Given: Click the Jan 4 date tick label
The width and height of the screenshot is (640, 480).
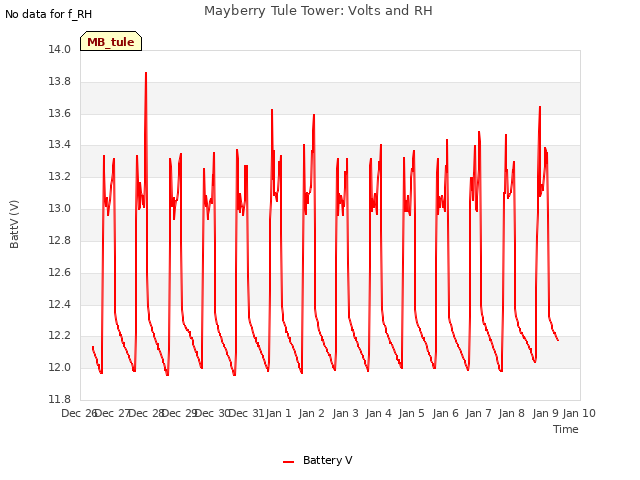Looking at the screenshot, I should [379, 413].
